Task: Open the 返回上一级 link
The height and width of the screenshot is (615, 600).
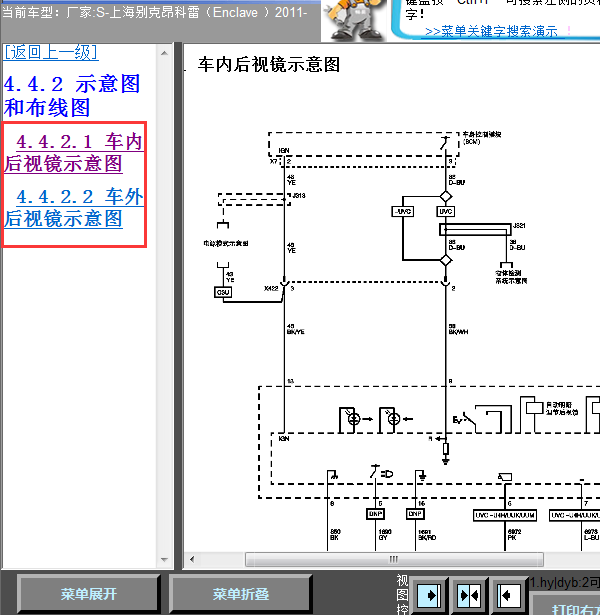Action: pos(51,52)
